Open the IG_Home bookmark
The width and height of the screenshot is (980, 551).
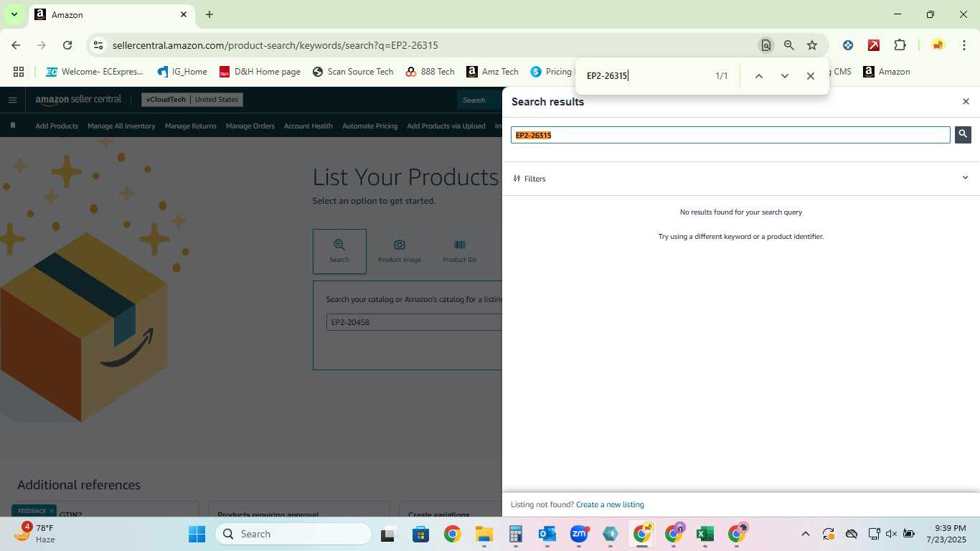(x=182, y=72)
